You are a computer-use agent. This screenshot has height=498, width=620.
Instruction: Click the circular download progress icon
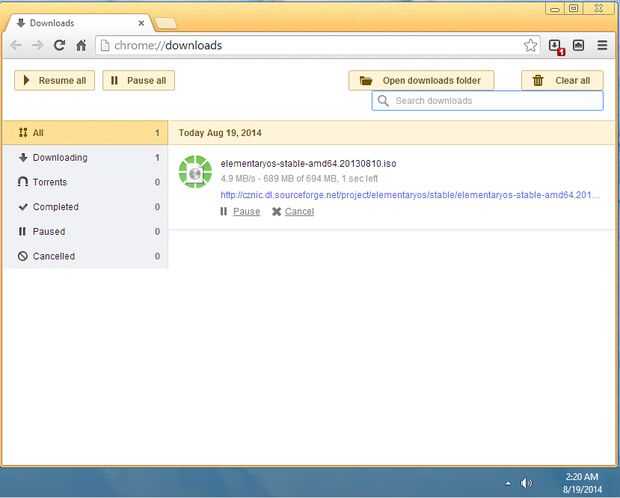tap(195, 172)
